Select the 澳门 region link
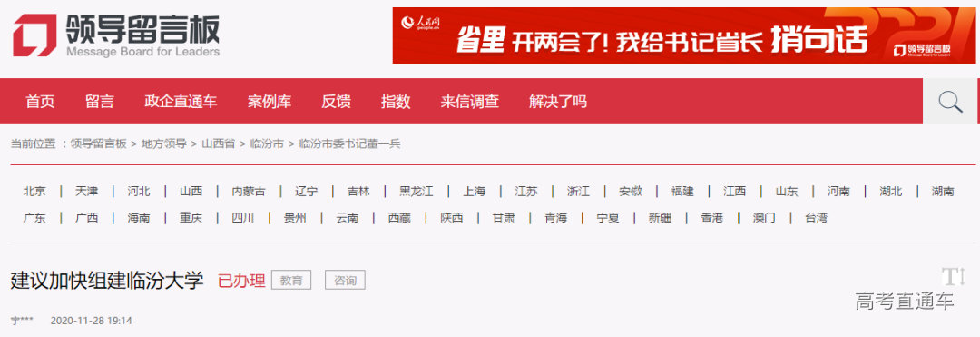Screen dimensions: 980x337 (x=764, y=218)
